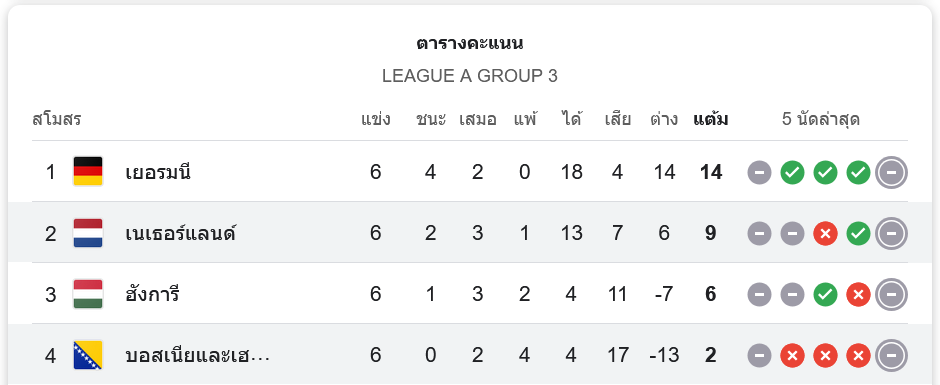940x385 pixels.
Task: Click the Germany flag icon
Action: [88, 172]
